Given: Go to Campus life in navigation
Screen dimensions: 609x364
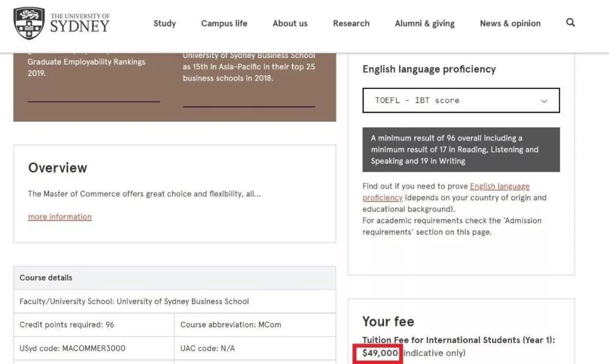Looking at the screenshot, I should 224,23.
